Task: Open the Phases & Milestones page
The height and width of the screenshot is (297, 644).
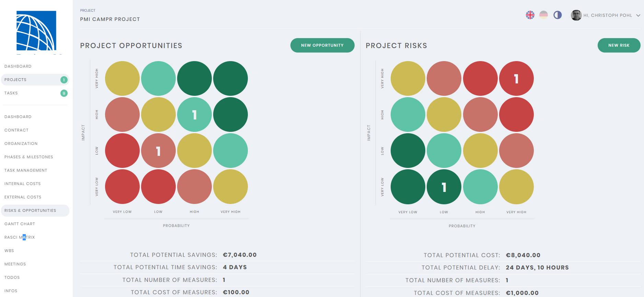Action: tap(29, 157)
